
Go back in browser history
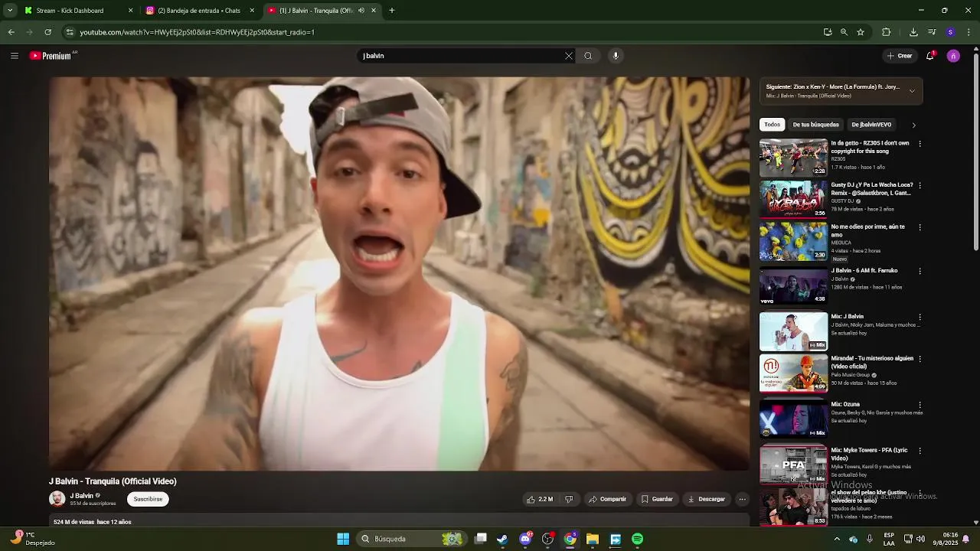11,32
